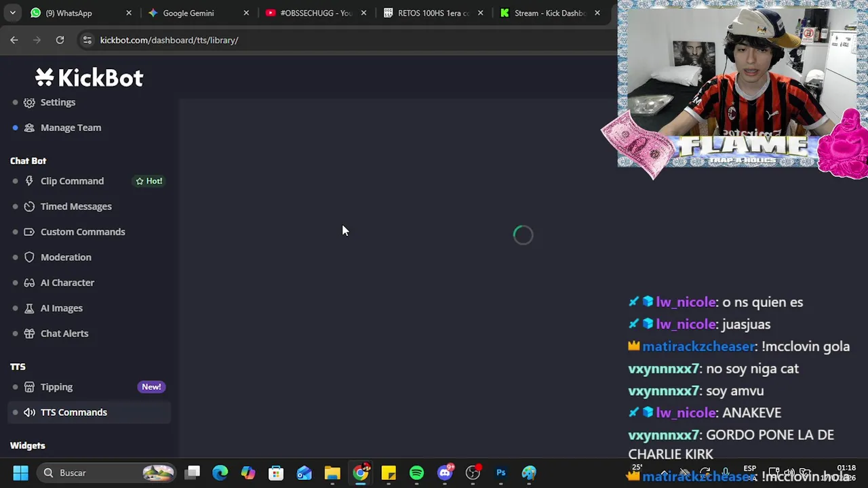The image size is (868, 488).
Task: Close the WhatsApp tab
Action: coord(129,13)
